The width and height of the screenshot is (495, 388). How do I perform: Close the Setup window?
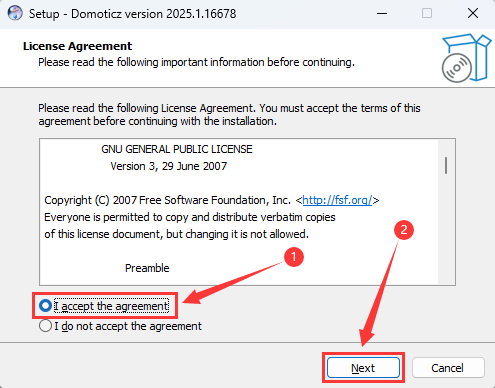[x=473, y=13]
